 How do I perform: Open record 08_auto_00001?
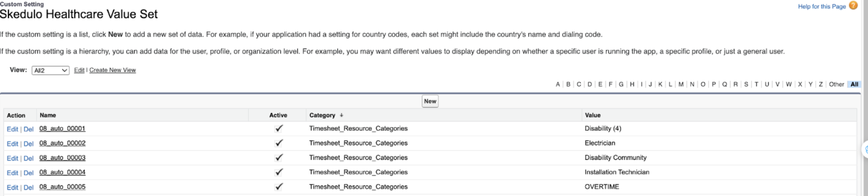pos(62,128)
